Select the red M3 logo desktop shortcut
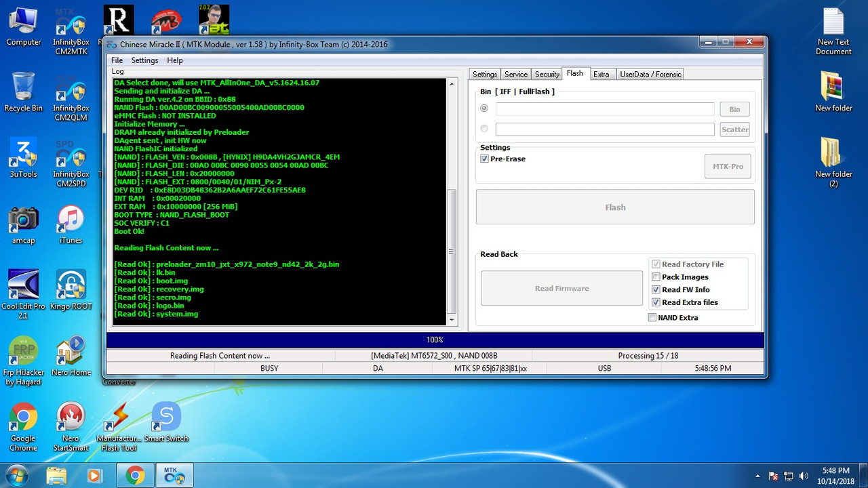 (166, 20)
